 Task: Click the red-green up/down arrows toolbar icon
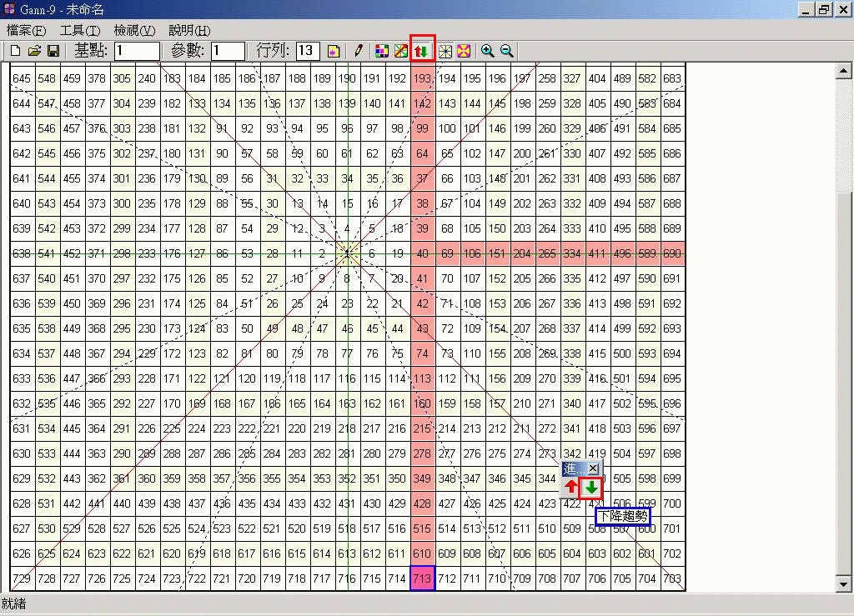click(421, 51)
